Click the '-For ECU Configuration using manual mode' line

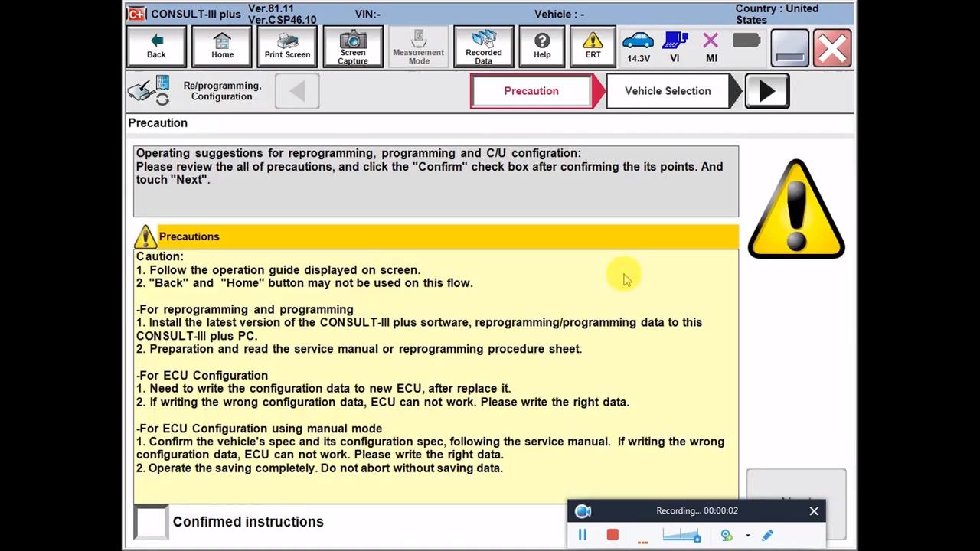tap(259, 429)
